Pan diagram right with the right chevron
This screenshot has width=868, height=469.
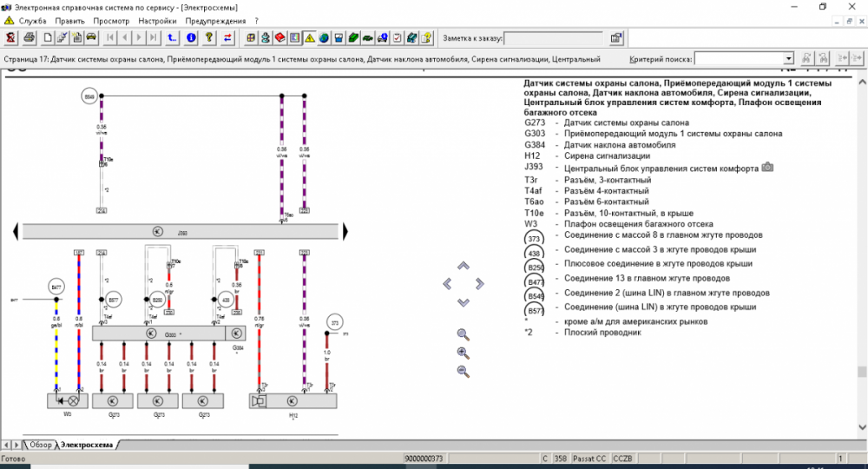[479, 283]
